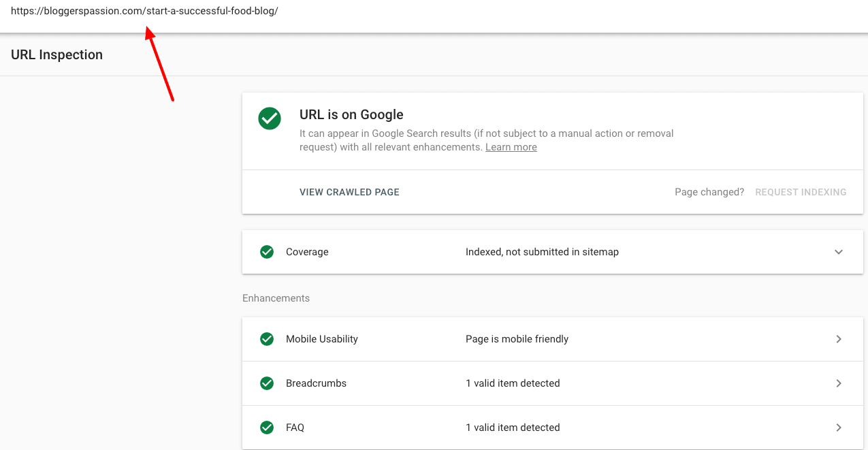The image size is (868, 450).
Task: Click the Enhancements section heading
Action: pyautogui.click(x=276, y=298)
